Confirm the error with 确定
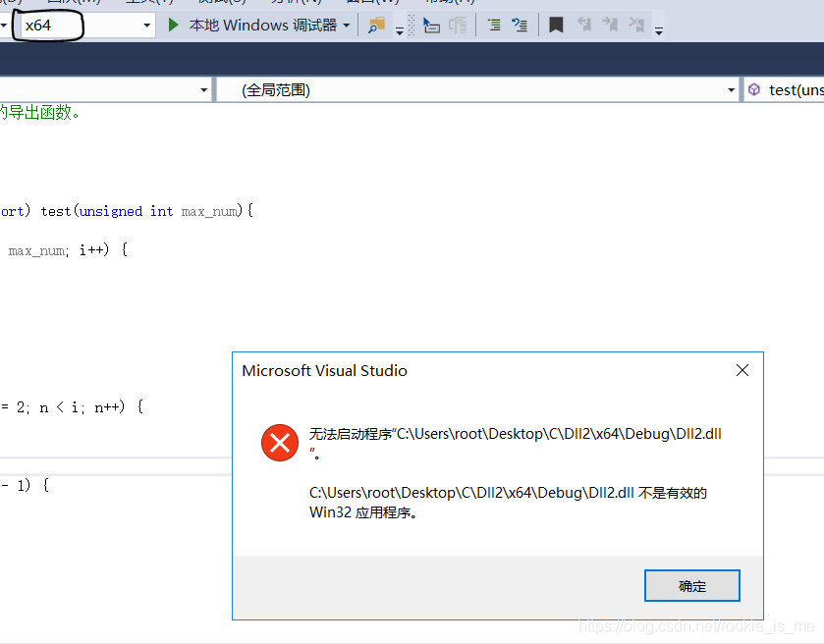This screenshot has height=644, width=824. tap(691, 586)
